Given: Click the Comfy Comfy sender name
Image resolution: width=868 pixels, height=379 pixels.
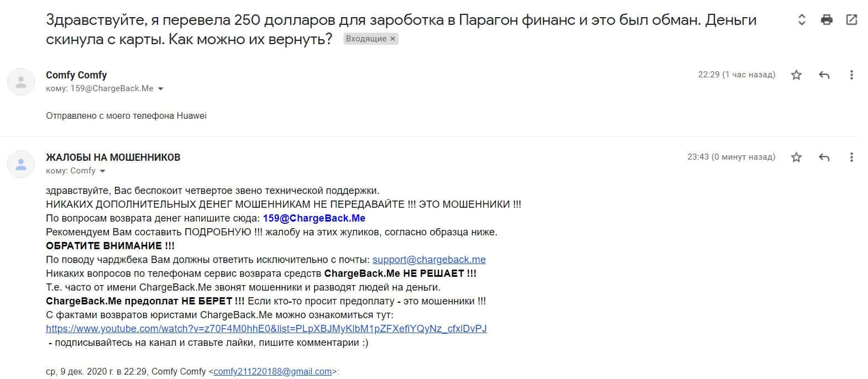Looking at the screenshot, I should click(x=76, y=75).
